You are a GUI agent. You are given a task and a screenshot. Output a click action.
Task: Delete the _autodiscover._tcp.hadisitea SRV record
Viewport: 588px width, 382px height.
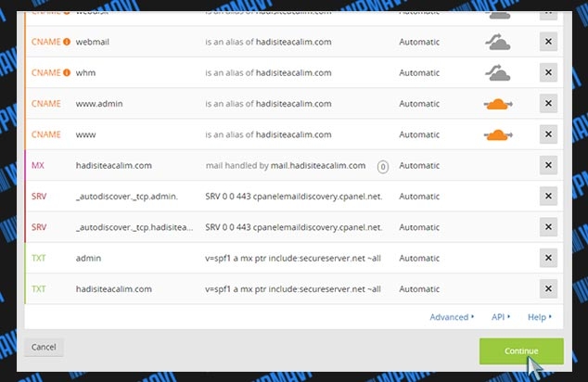[548, 227]
